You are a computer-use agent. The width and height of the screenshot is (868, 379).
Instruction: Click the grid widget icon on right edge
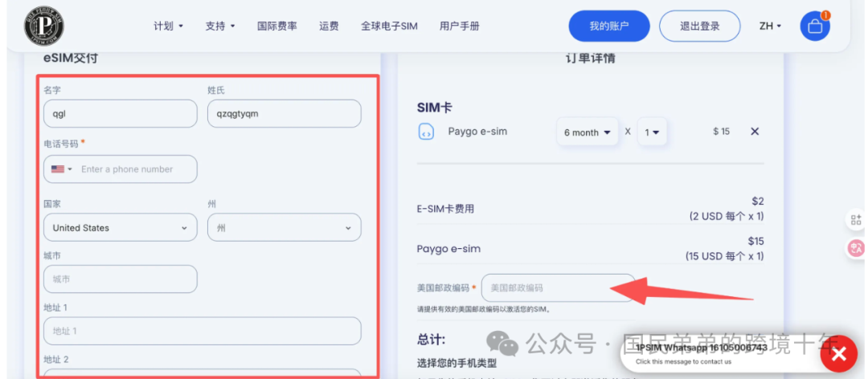tap(857, 220)
